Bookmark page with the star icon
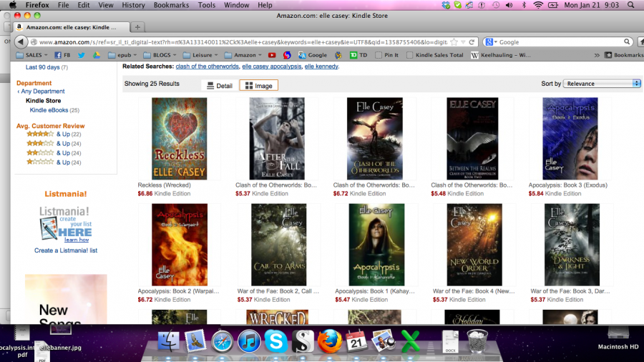 (454, 42)
